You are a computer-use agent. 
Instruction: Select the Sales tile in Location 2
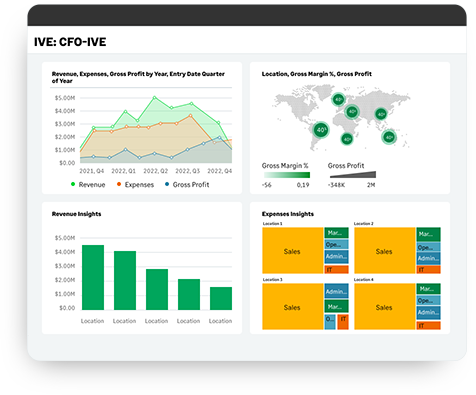(385, 251)
